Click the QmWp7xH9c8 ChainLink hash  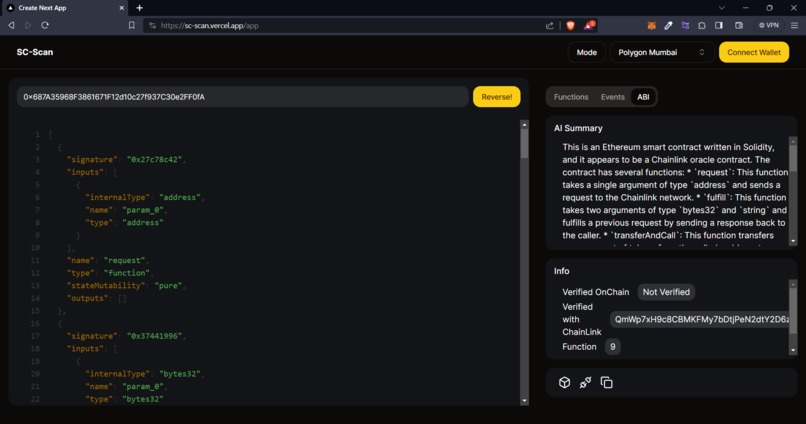pos(700,319)
